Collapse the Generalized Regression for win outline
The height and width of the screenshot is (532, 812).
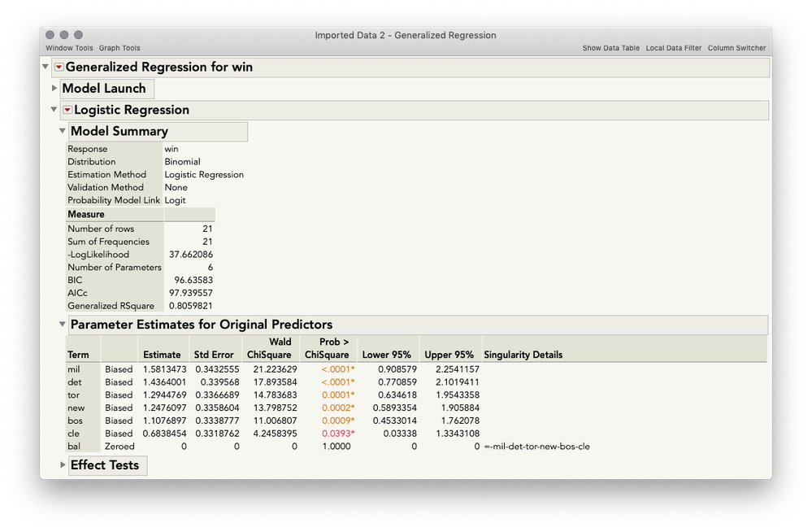(x=46, y=67)
